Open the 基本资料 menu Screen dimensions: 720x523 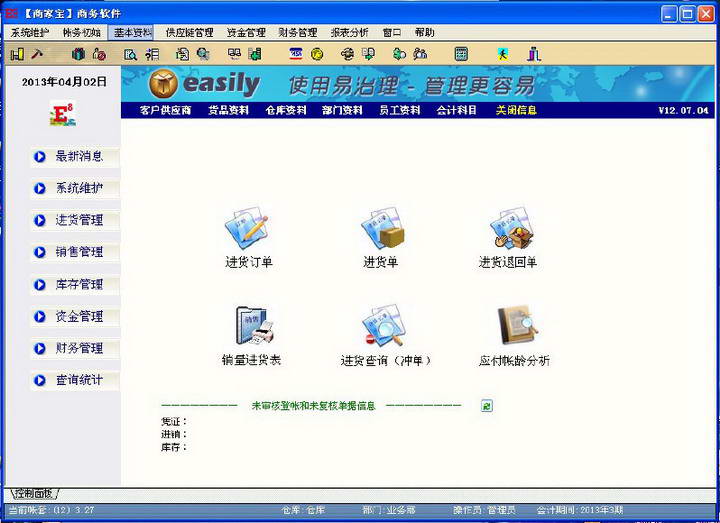click(132, 33)
